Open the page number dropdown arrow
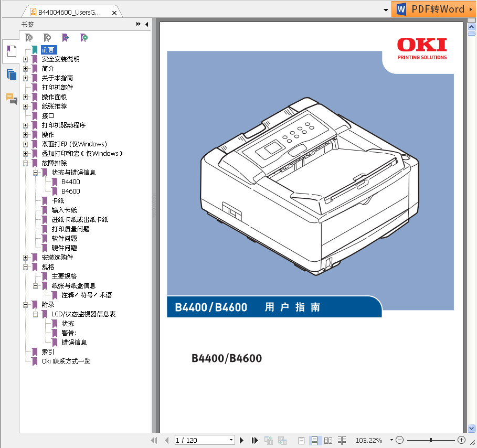This screenshot has height=448, width=477. click(231, 440)
